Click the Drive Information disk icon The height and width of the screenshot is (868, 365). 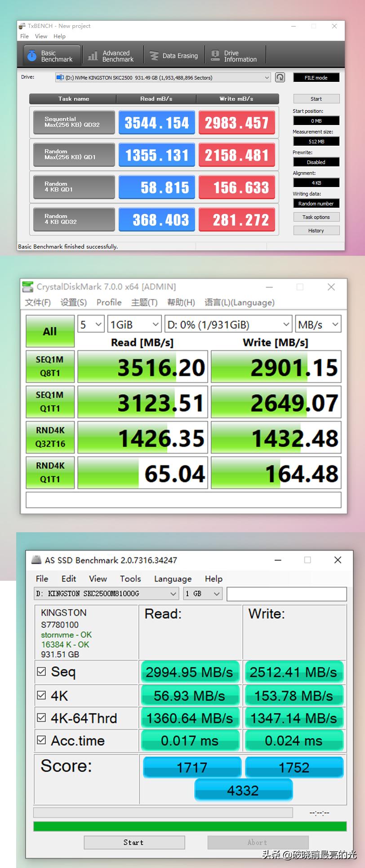[x=215, y=56]
